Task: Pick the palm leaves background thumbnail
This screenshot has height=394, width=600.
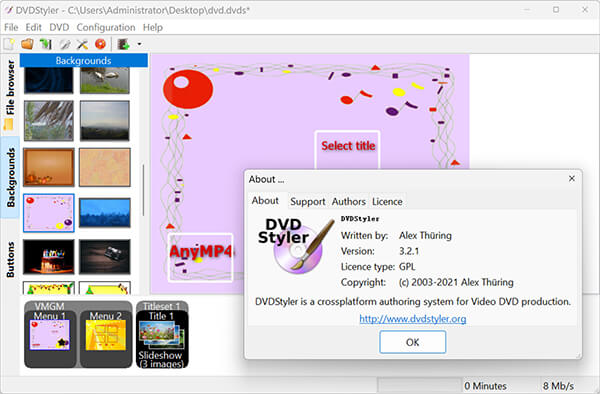Action: [x=49, y=120]
